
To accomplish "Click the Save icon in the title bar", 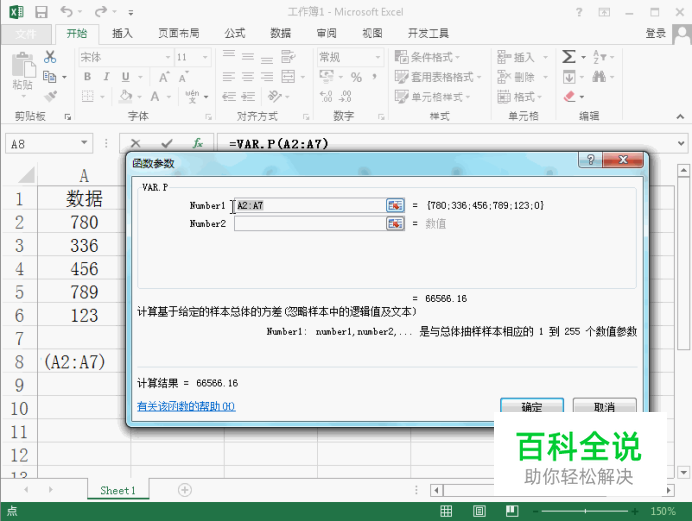I will pyautogui.click(x=41, y=12).
